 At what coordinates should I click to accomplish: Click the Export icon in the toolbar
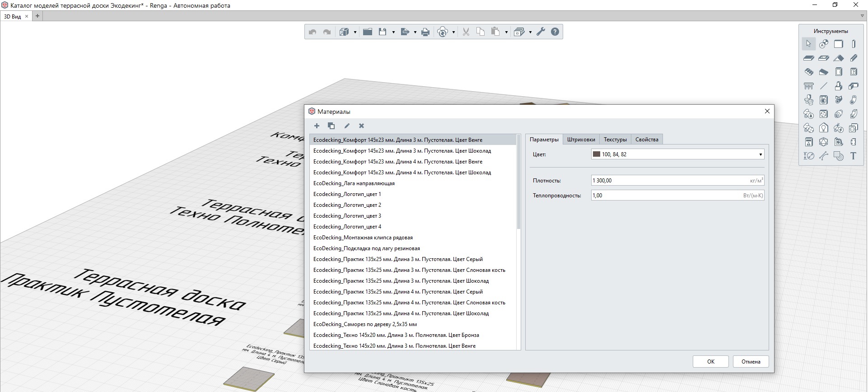pos(405,32)
